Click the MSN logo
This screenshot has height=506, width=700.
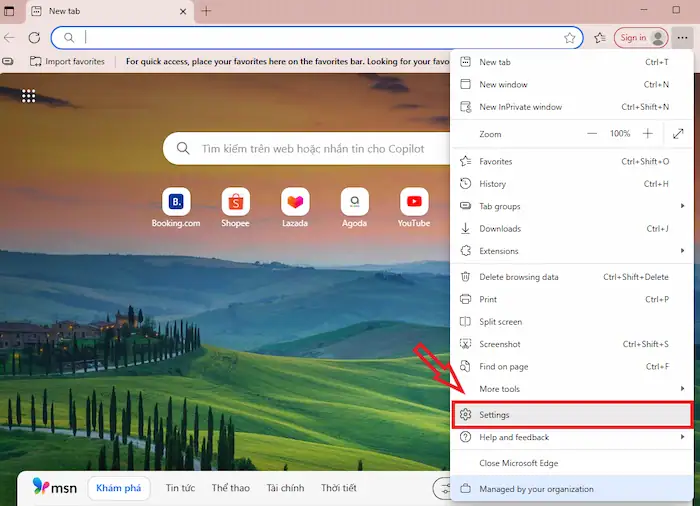point(55,487)
